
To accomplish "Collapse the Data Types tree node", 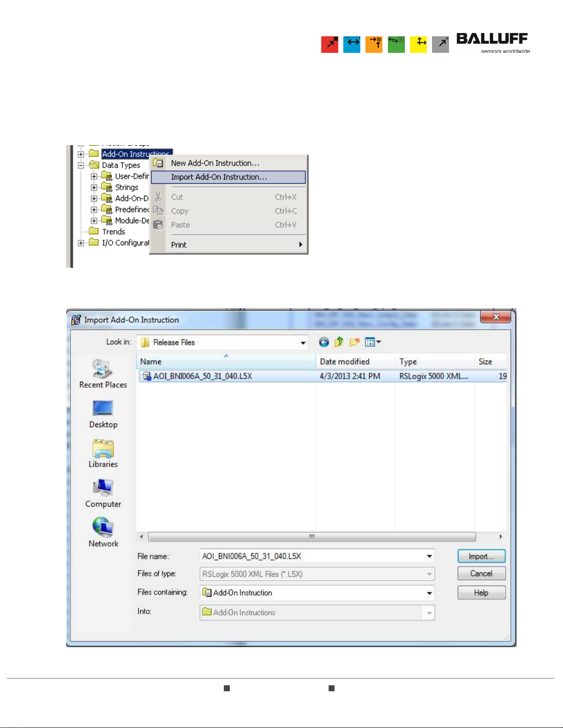I will 81,165.
